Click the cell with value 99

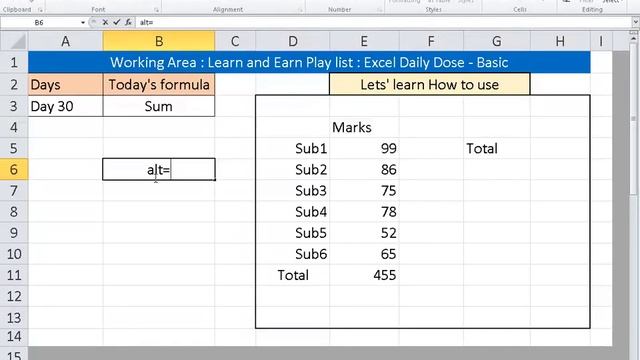(364, 148)
